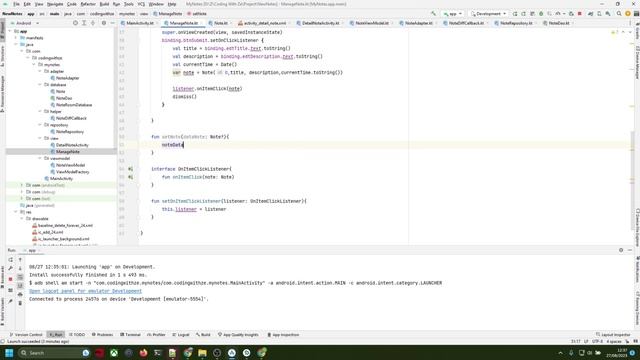Click the Clear All trash icon in Run console
The height and width of the screenshot is (360, 640).
[x=20, y=303]
